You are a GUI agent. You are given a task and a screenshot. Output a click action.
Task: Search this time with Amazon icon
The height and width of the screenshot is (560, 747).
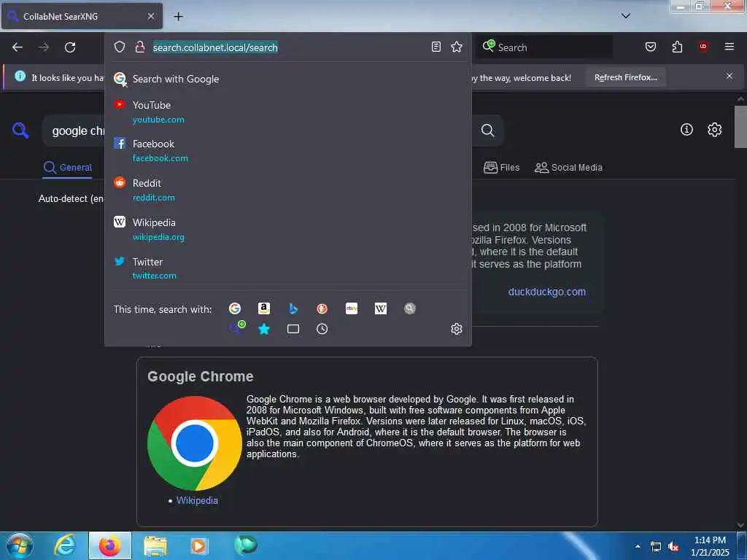[x=264, y=308]
